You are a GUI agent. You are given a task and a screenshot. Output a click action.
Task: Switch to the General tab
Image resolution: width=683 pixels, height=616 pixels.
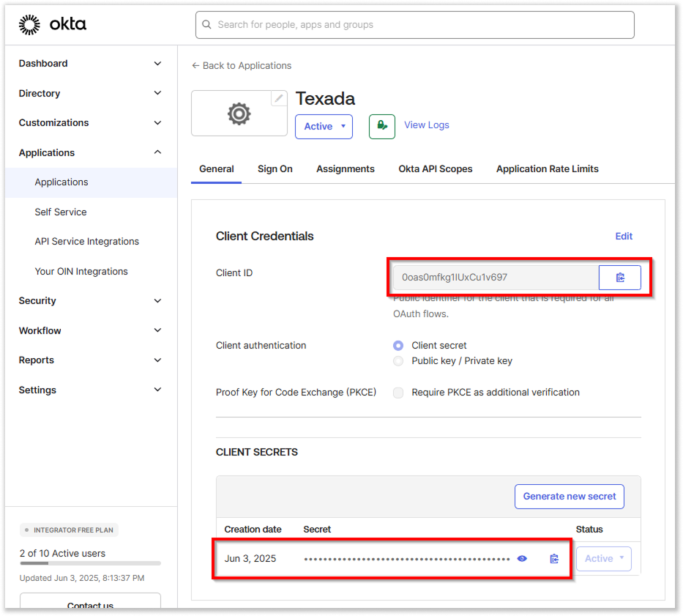[x=217, y=169]
